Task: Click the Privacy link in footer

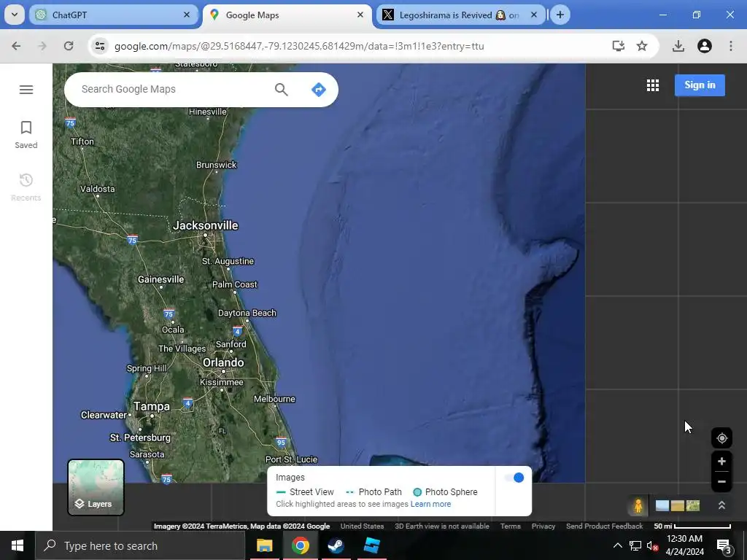Action: pos(543,526)
